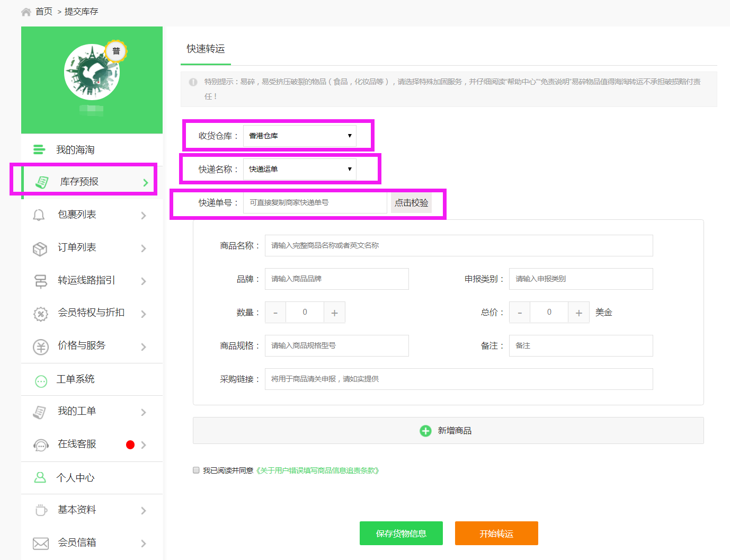
Task: Open the 库存预报 sidebar item
Action: point(76,180)
